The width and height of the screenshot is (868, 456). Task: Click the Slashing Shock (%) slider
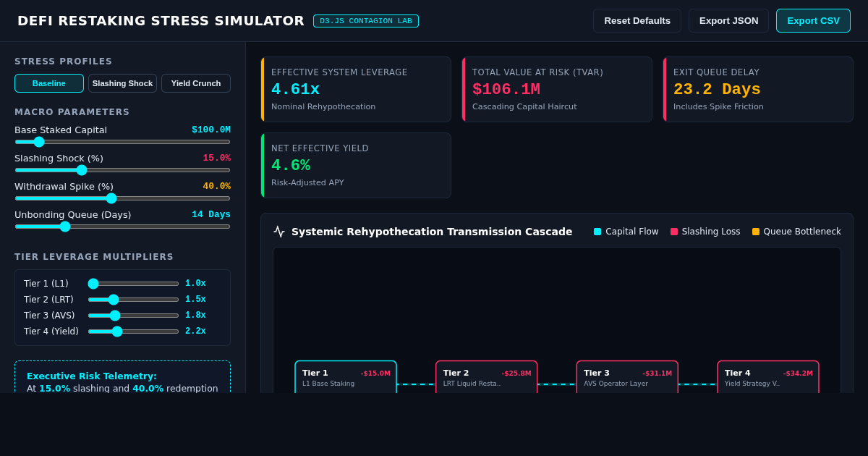click(x=122, y=170)
